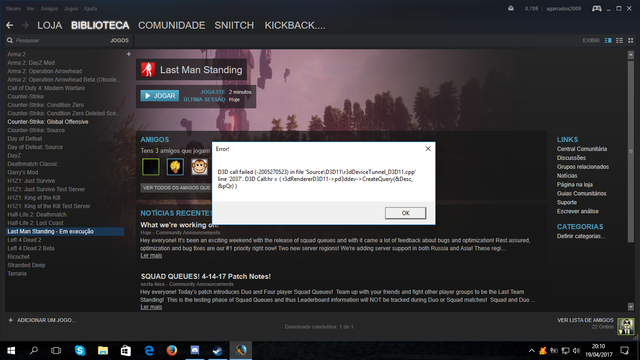Click ADICIONAR UM JOGO button
640x360 pixels.
42,320
